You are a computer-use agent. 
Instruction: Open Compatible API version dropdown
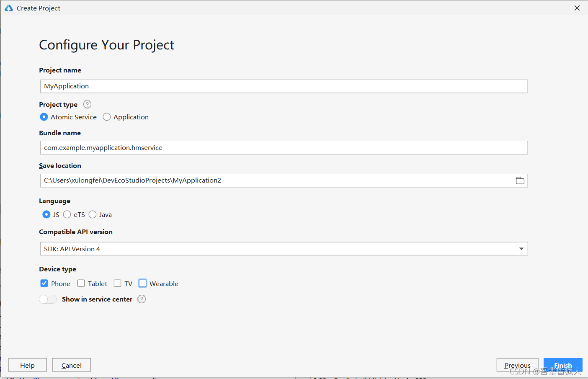coord(284,249)
